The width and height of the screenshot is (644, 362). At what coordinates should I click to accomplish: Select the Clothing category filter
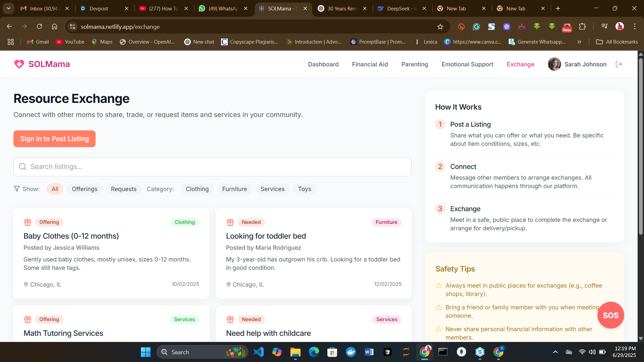click(197, 189)
